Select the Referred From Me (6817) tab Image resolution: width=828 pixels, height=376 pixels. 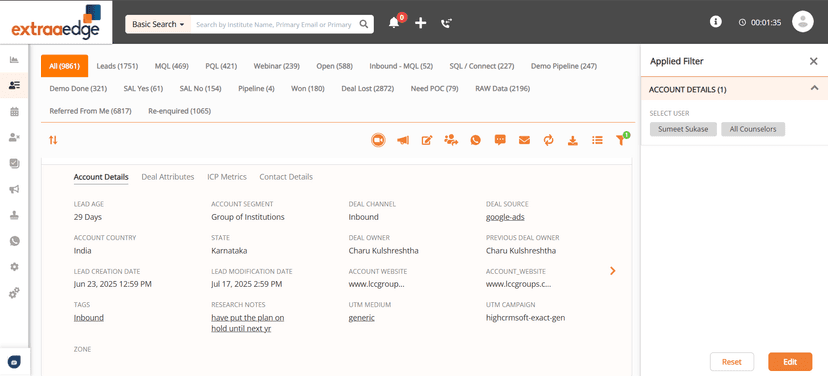click(x=90, y=111)
